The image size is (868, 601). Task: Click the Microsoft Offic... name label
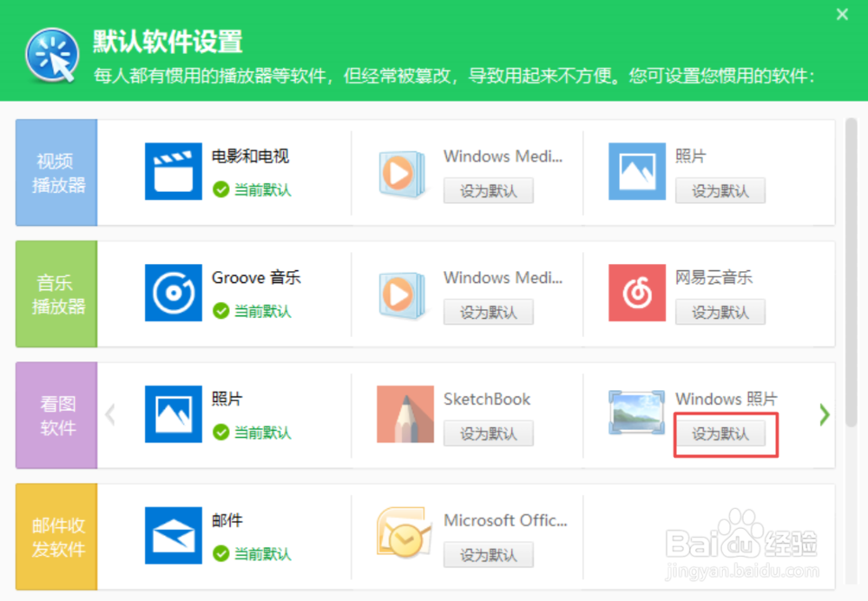[x=505, y=520]
